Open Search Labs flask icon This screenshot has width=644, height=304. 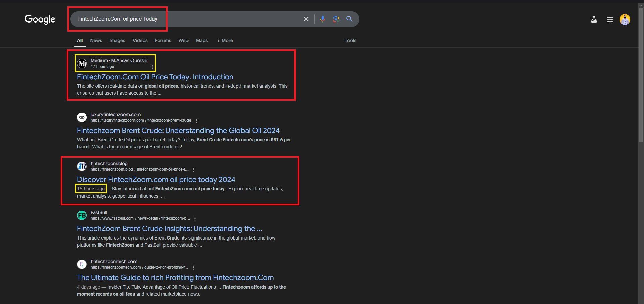click(x=594, y=19)
